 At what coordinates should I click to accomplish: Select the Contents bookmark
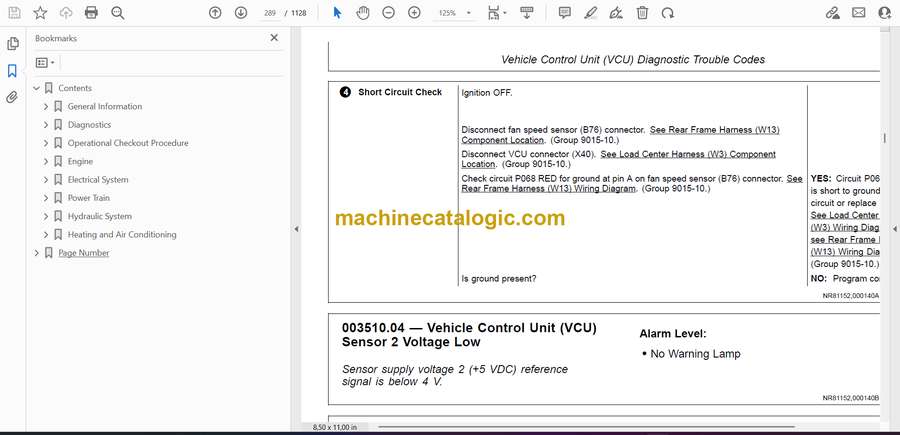pos(75,88)
